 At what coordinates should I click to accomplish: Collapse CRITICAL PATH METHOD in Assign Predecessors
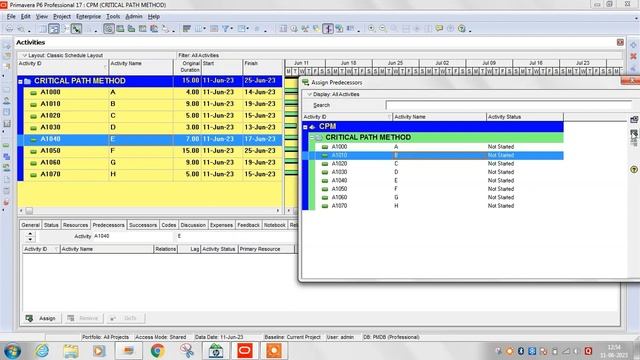(x=312, y=138)
